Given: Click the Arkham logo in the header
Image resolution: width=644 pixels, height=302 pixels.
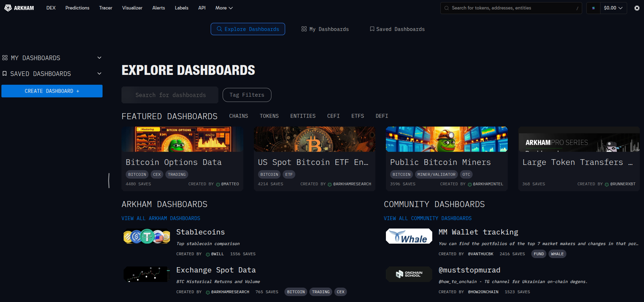Looking at the screenshot, I should point(19,8).
